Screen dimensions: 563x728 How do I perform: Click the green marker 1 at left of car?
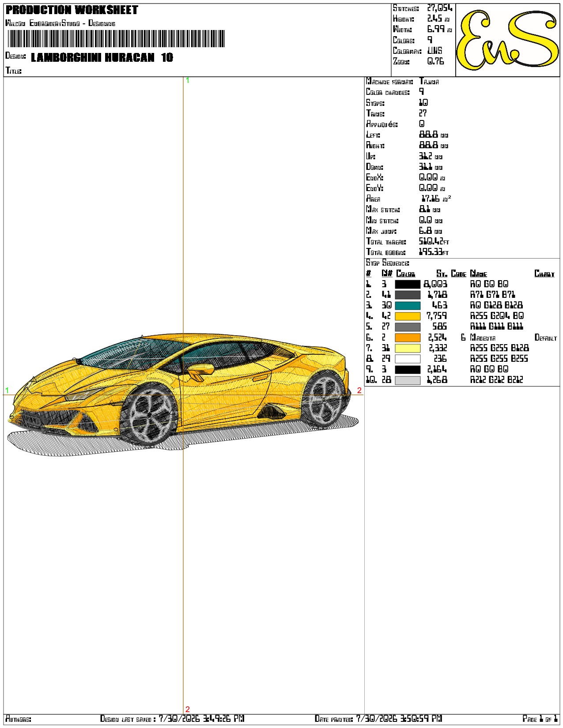tap(7, 390)
